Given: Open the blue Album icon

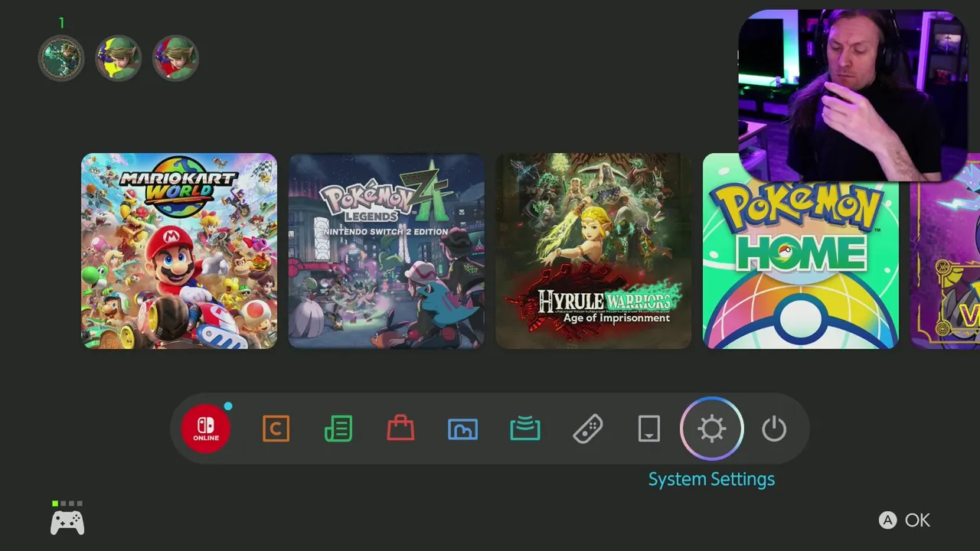Looking at the screenshot, I should (x=462, y=429).
